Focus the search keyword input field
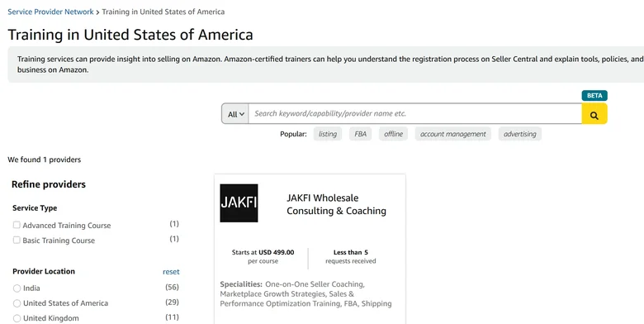 pyautogui.click(x=414, y=113)
